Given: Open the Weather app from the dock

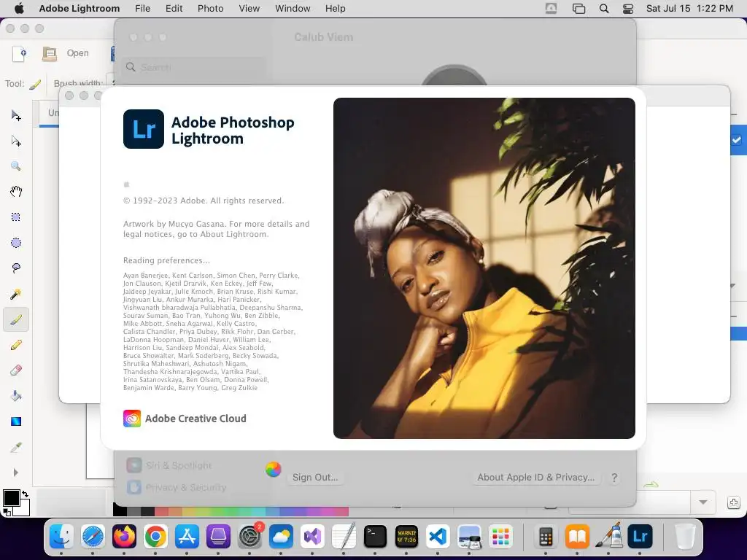Looking at the screenshot, I should tap(281, 537).
